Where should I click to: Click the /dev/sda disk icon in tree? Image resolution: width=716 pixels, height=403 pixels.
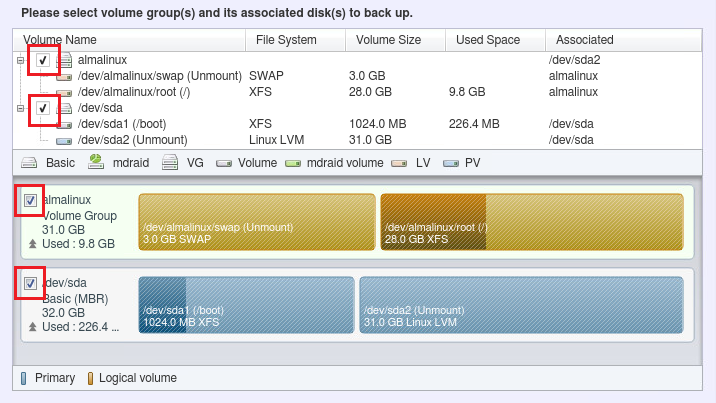pos(66,108)
